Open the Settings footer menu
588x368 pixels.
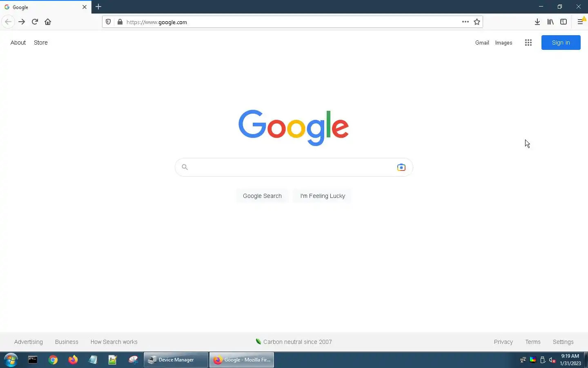(x=563, y=342)
